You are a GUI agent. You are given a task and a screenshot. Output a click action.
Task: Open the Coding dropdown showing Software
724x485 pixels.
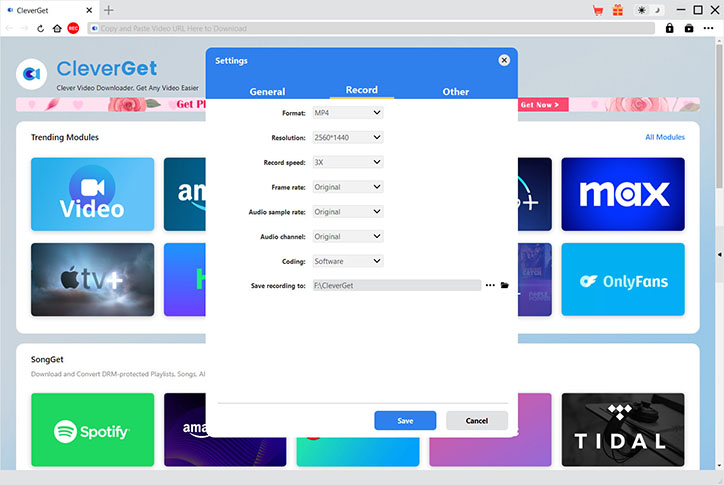(348, 261)
